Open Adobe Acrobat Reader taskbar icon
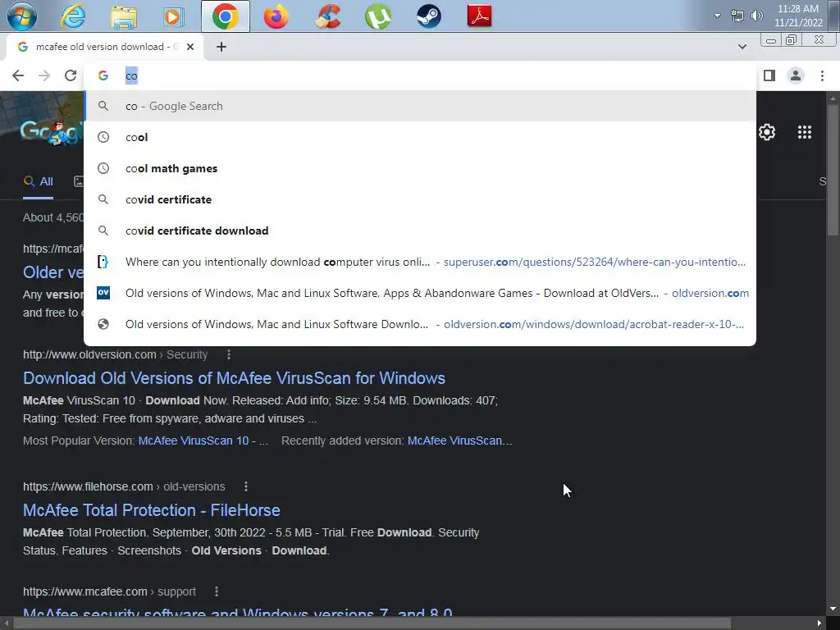 tap(479, 16)
